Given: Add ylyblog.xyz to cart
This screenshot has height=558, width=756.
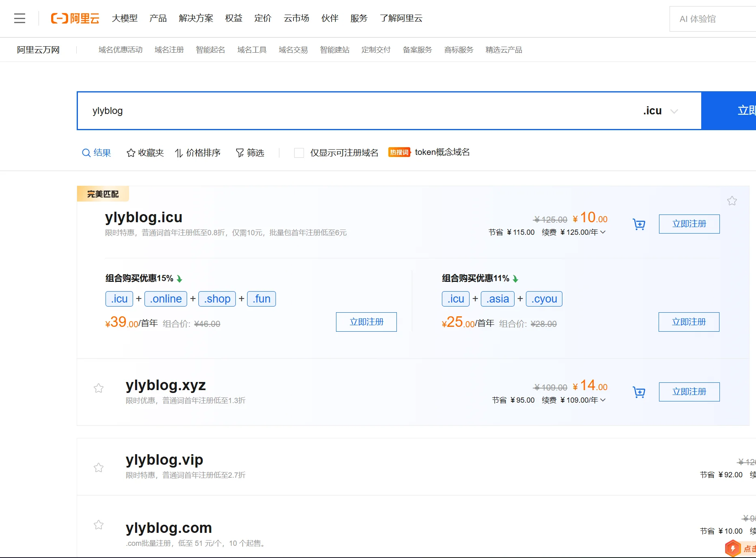Looking at the screenshot, I should [x=639, y=392].
